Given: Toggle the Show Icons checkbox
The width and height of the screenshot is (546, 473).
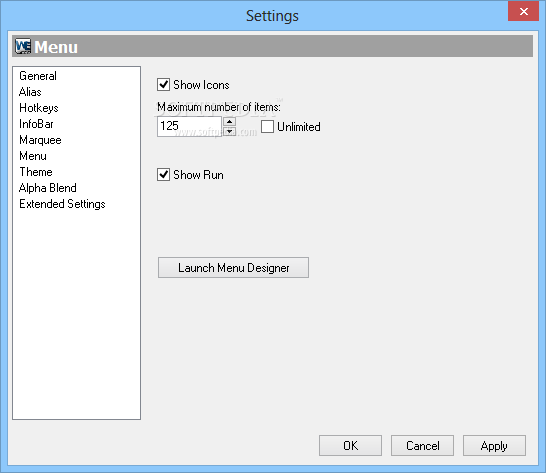Looking at the screenshot, I should click(163, 85).
